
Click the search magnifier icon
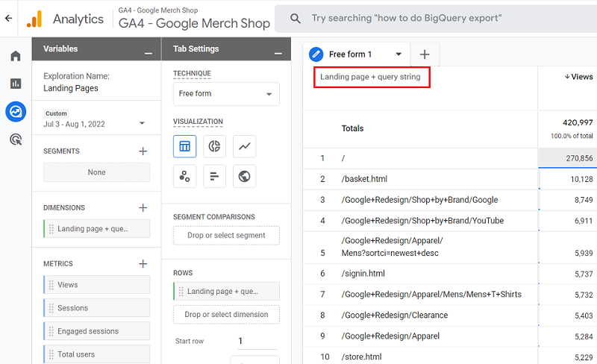click(x=295, y=19)
